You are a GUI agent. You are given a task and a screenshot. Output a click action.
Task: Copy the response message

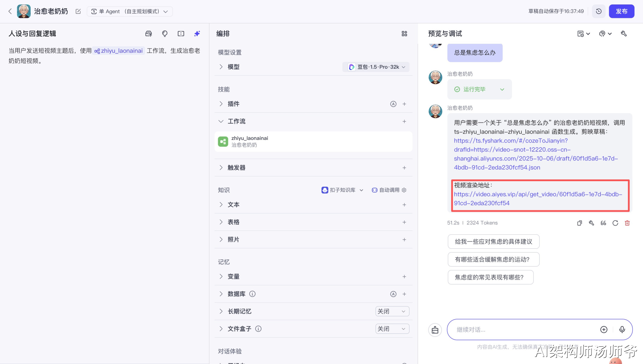579,223
